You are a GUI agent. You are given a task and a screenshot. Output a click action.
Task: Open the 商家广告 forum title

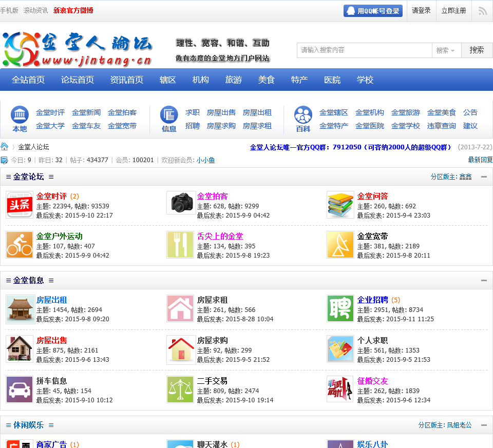pyautogui.click(x=51, y=444)
